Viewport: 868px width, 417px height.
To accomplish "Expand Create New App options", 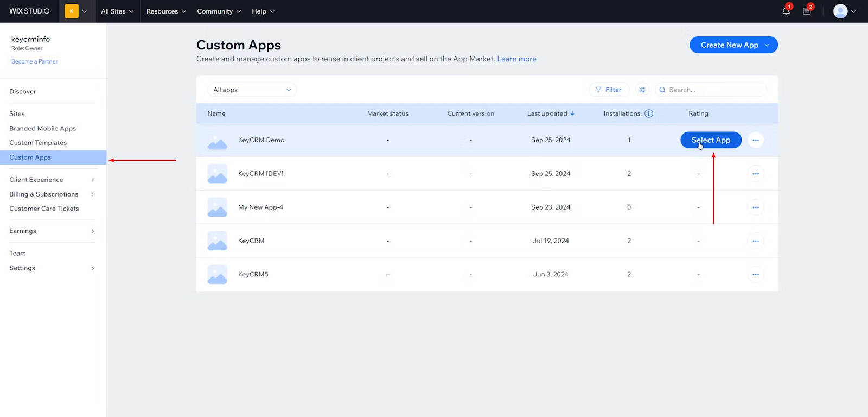I will 767,45.
